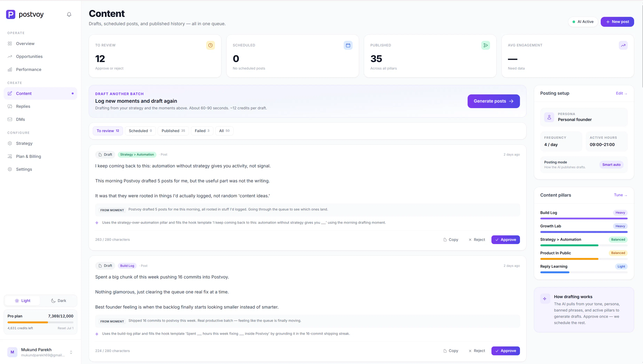The width and height of the screenshot is (643, 364).
Task: Select Content in sidebar
Action: pos(40,94)
